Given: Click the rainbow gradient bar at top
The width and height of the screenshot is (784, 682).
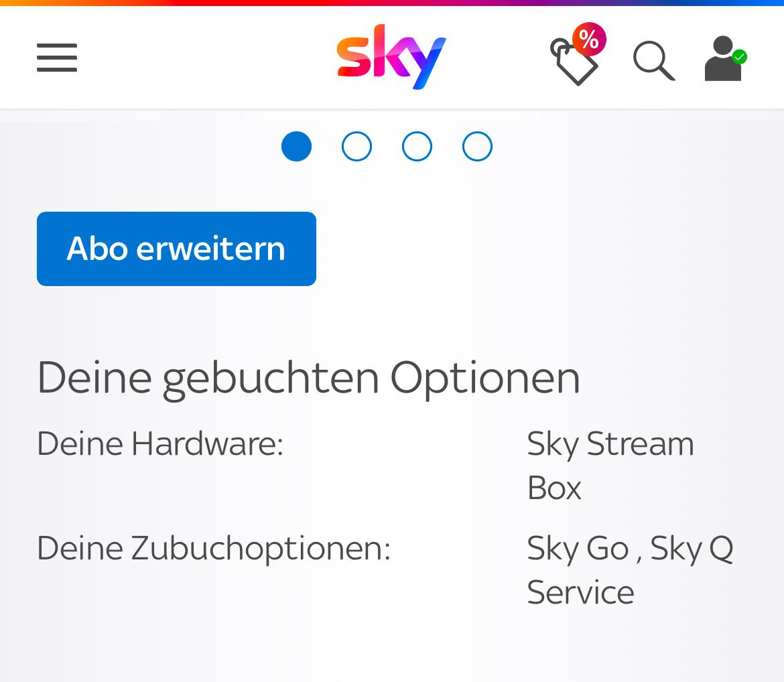Looking at the screenshot, I should (392, 3).
